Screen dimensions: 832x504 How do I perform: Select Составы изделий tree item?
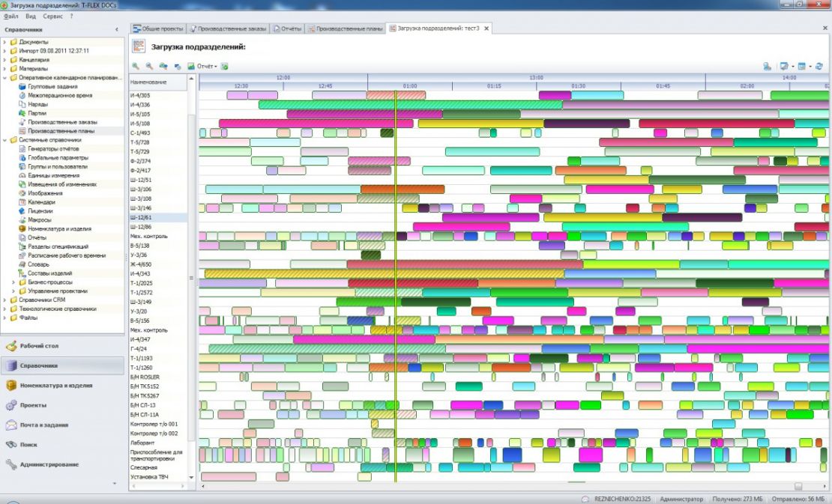click(x=50, y=273)
